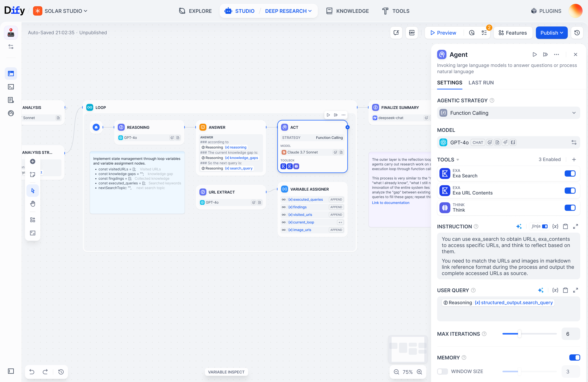Toggle the Memory switch off
Image resolution: width=588 pixels, height=382 pixels.
[574, 357]
